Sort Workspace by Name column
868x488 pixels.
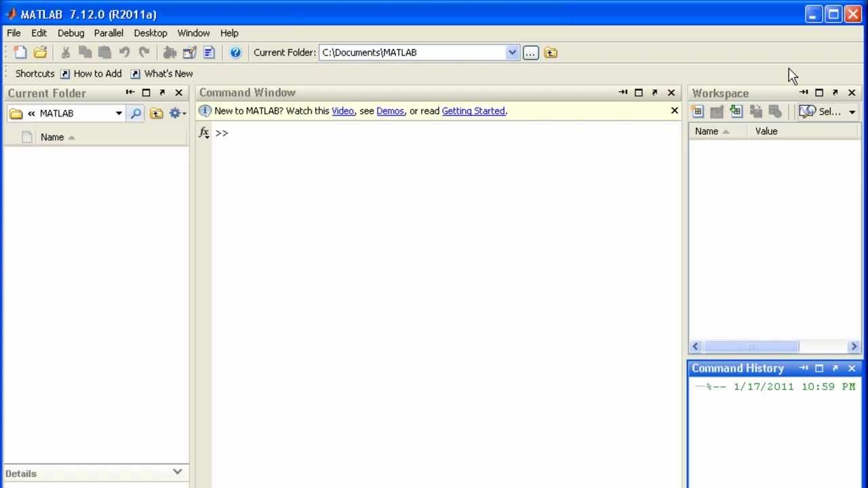pyautogui.click(x=719, y=131)
